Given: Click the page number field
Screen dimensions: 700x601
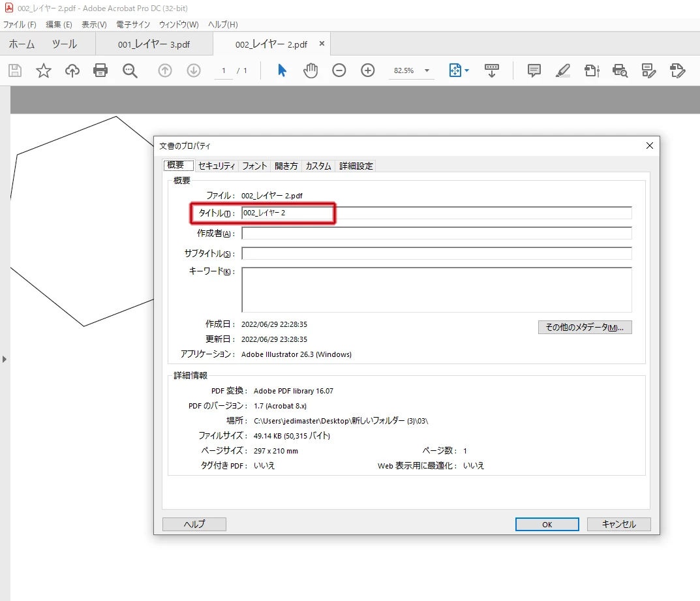Looking at the screenshot, I should click(224, 70).
